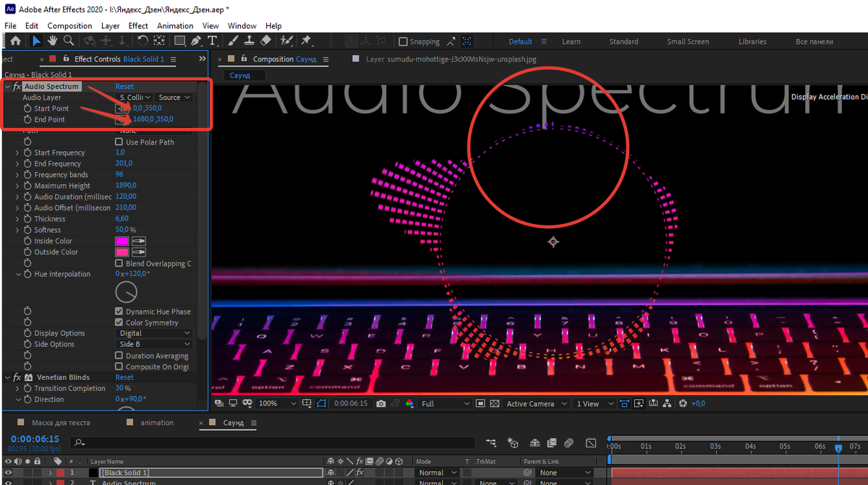Open the Full resolution dropdown
Image resolution: width=868 pixels, height=485 pixels.
coord(443,403)
